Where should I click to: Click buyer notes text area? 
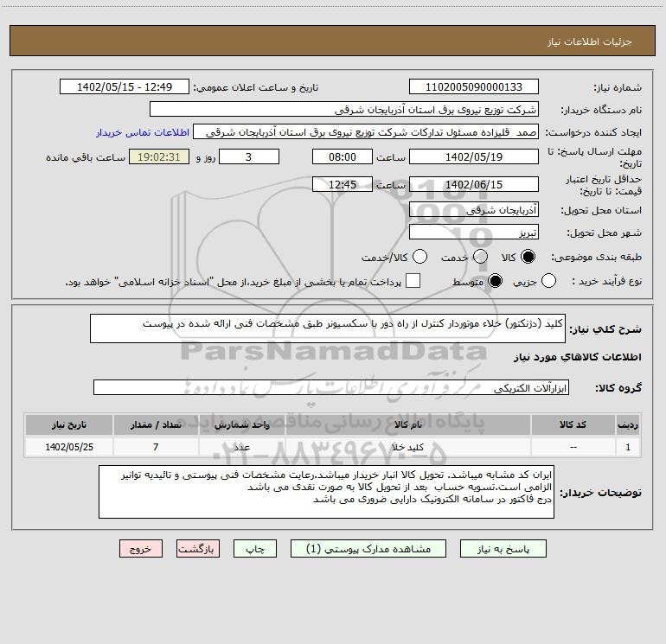coord(326,492)
